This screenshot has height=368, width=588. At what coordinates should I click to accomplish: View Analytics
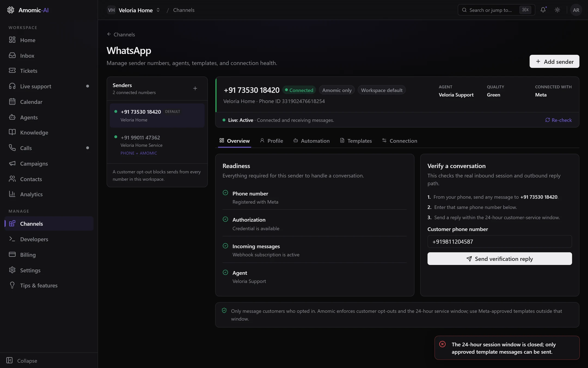tap(49, 194)
